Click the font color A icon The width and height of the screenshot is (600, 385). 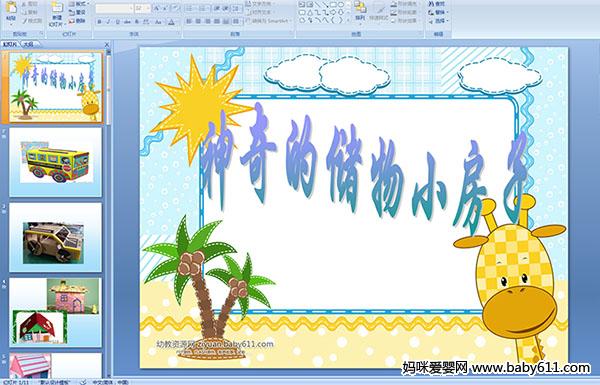(171, 22)
